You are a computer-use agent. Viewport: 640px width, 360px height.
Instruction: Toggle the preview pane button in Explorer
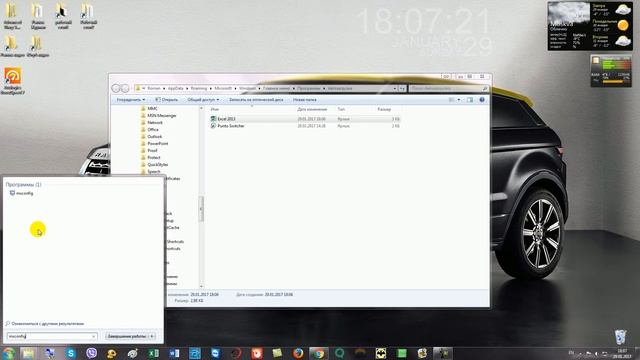(470, 100)
